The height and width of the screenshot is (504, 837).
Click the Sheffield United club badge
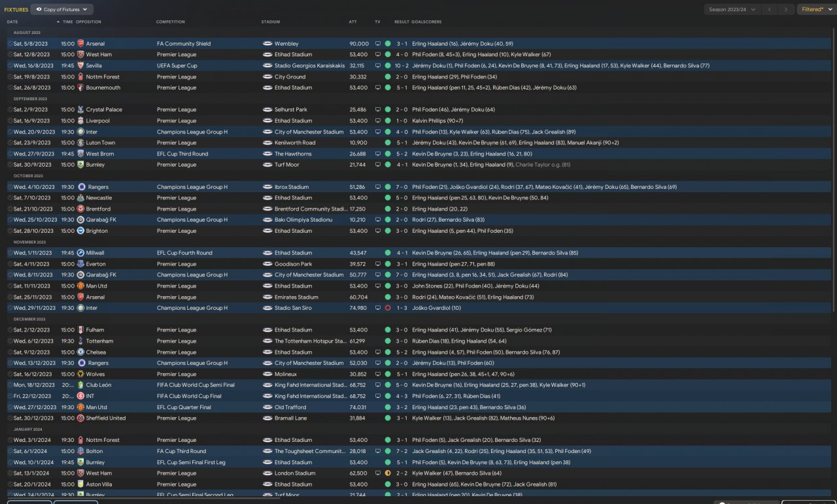80,418
